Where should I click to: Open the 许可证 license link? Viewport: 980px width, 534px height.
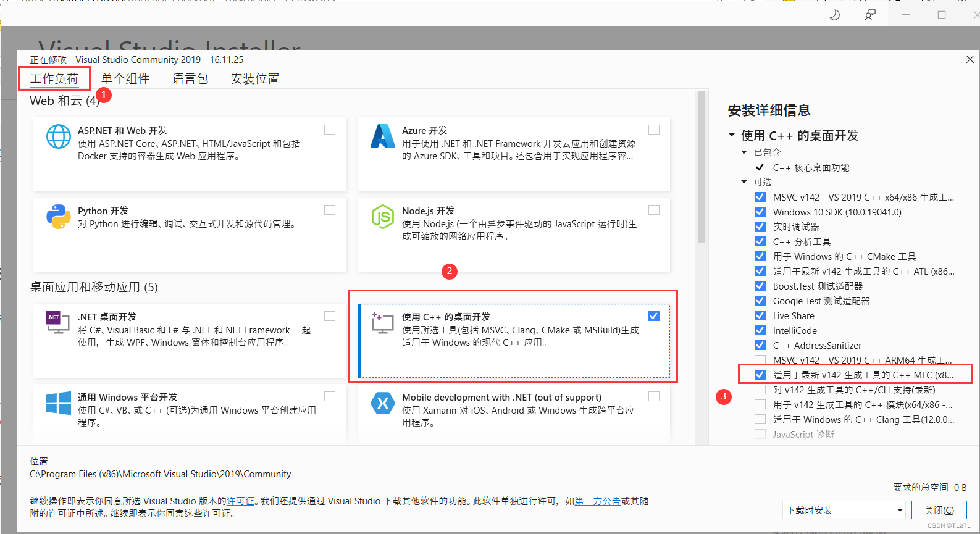point(240,501)
